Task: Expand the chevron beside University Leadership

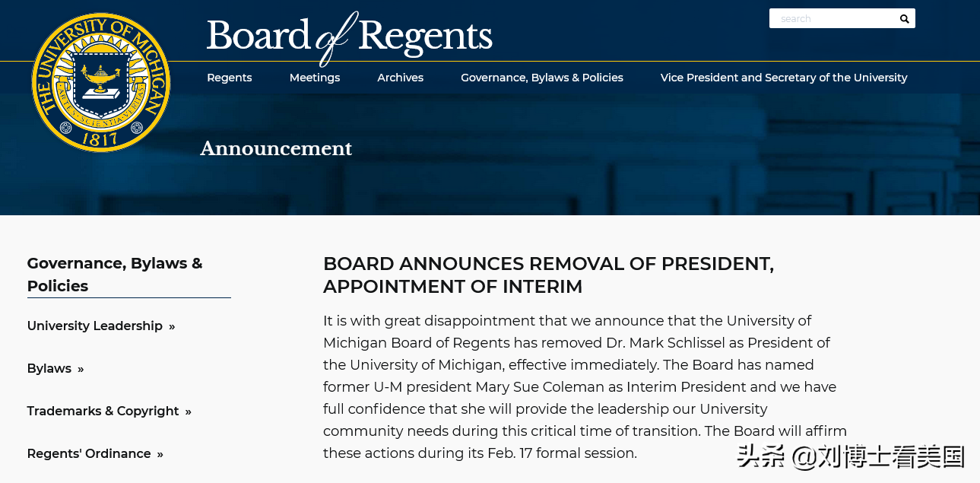Action: tap(172, 326)
